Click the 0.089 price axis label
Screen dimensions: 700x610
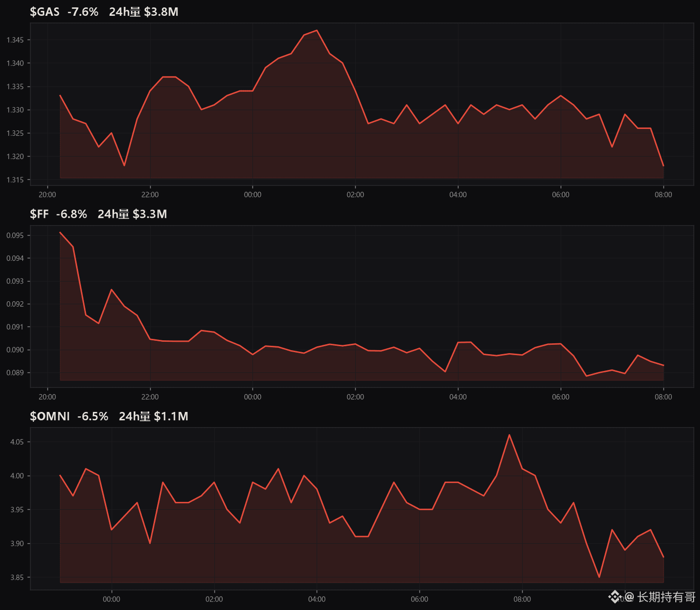(x=15, y=373)
